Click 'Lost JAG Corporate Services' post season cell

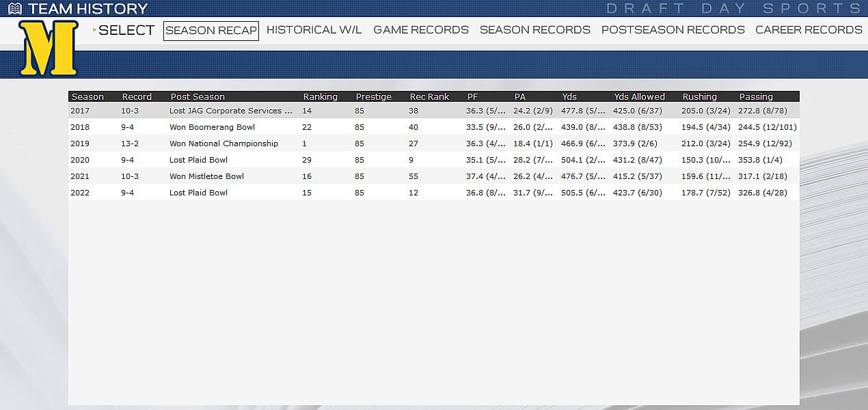point(231,111)
